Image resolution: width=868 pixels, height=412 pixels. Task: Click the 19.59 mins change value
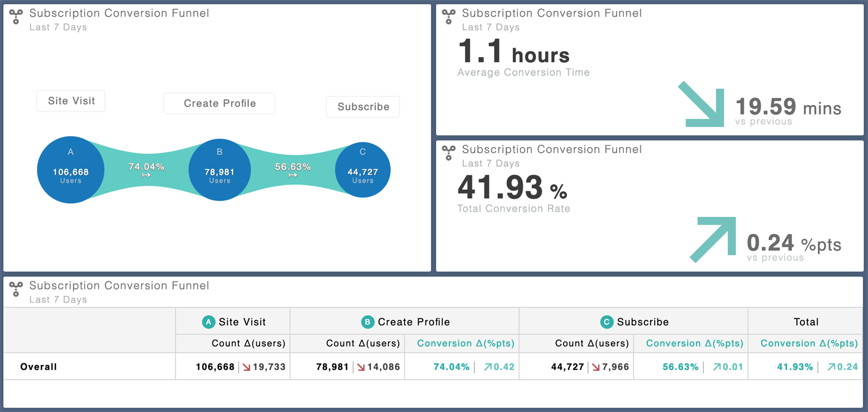[x=788, y=107]
